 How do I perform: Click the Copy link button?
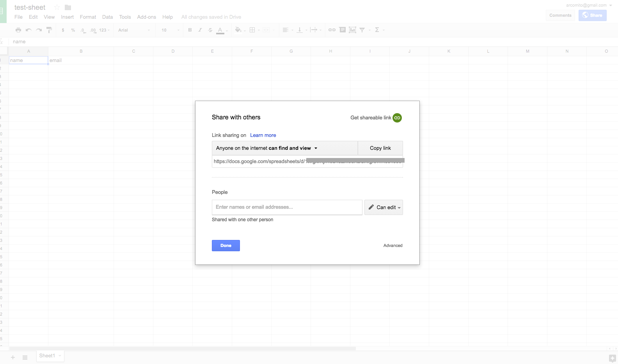(380, 148)
